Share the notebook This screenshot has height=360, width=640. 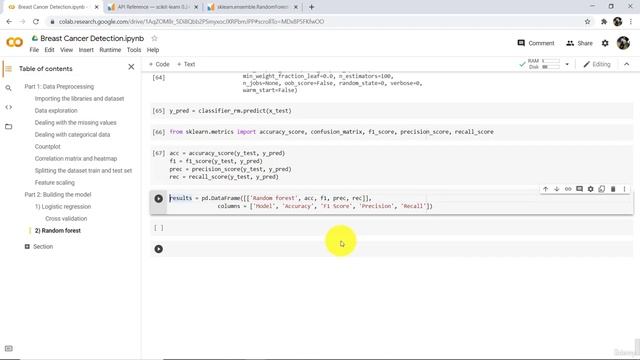579,43
